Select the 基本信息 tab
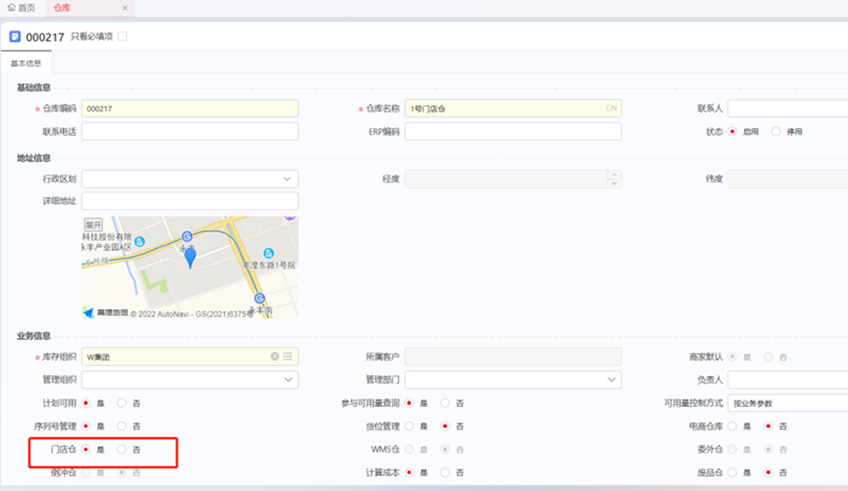This screenshot has width=848, height=491. [x=26, y=63]
